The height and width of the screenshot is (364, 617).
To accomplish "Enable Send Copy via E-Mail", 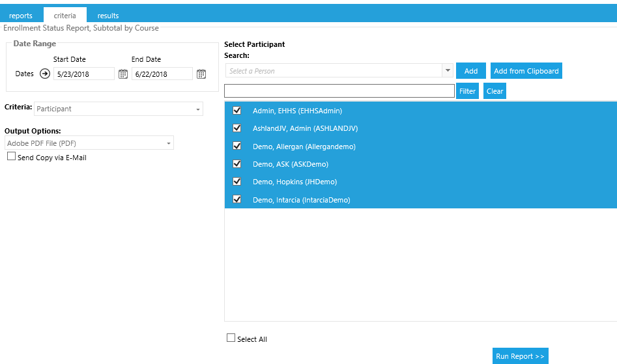I will click(11, 157).
